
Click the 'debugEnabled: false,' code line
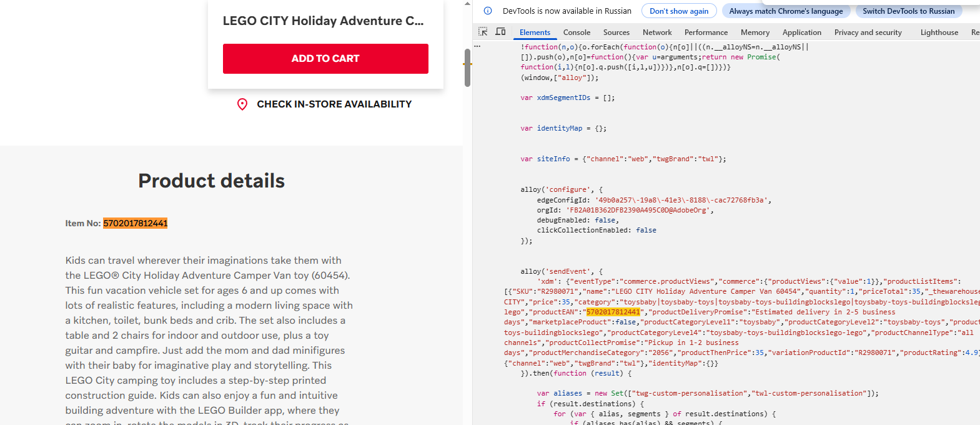point(578,221)
